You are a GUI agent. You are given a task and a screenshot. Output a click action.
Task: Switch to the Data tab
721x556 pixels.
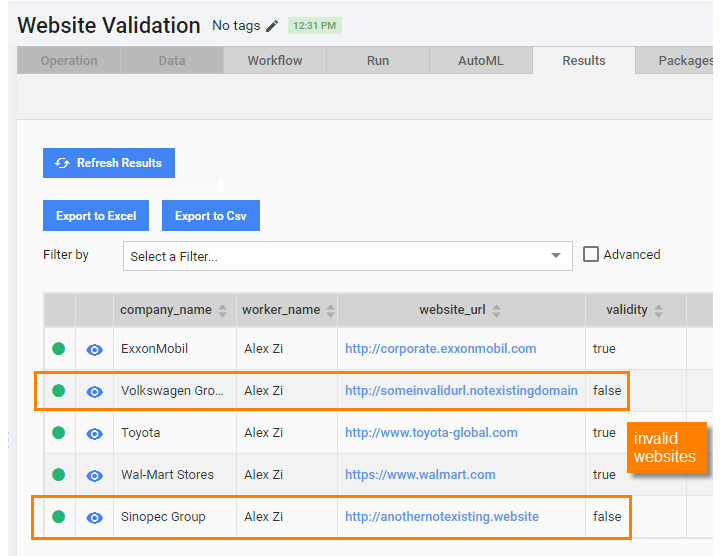coord(172,60)
